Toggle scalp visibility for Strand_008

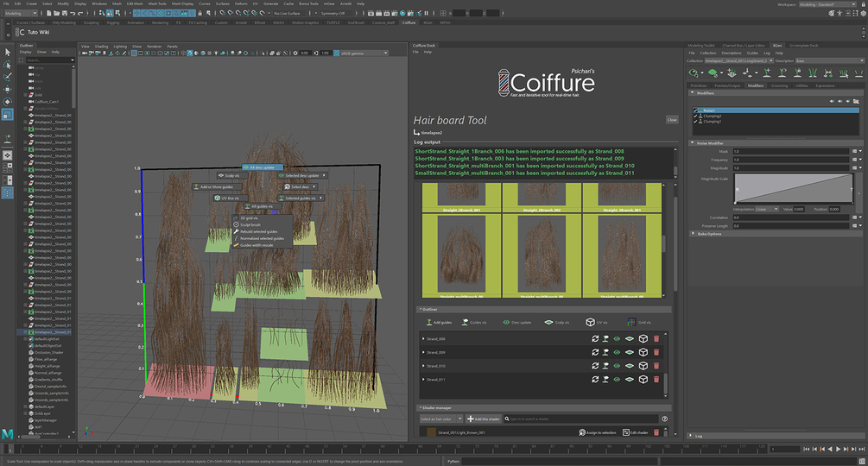[630, 338]
